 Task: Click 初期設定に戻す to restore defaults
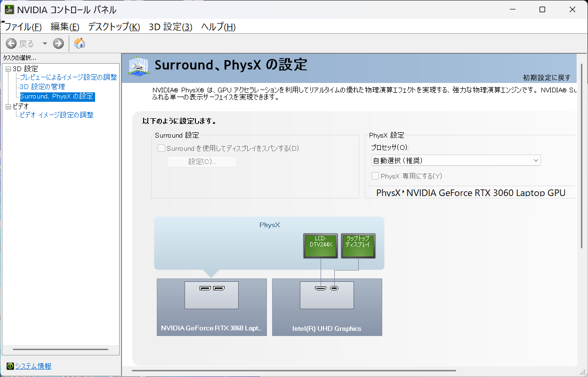point(547,77)
